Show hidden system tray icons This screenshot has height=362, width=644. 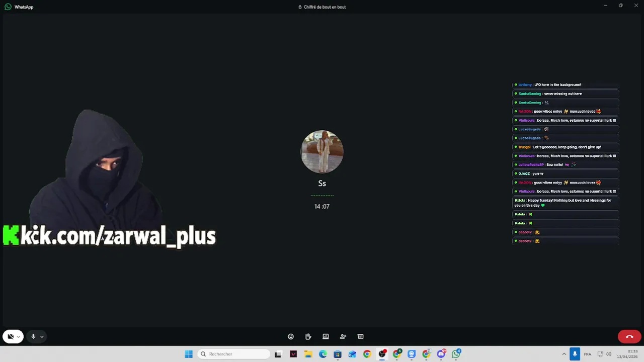564,354
